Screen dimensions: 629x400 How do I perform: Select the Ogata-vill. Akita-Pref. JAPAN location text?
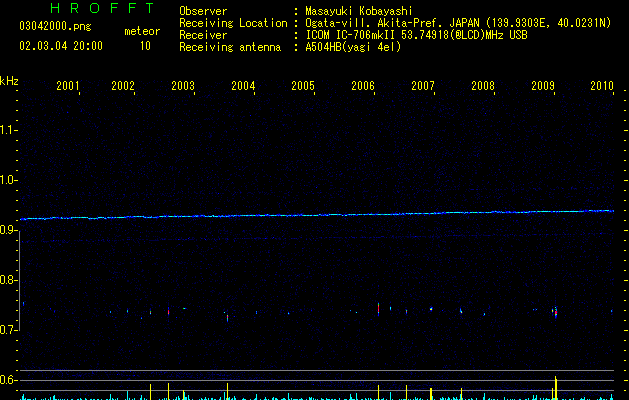(458, 23)
